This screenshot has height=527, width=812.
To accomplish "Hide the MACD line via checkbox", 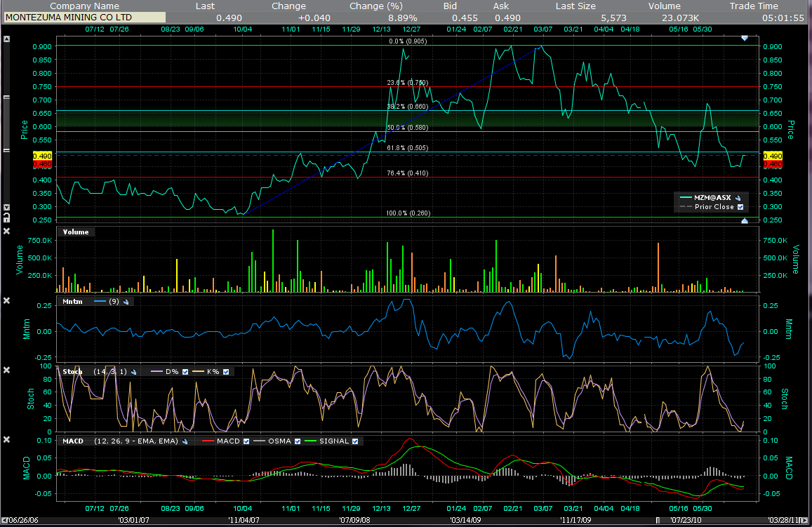I will pos(246,441).
